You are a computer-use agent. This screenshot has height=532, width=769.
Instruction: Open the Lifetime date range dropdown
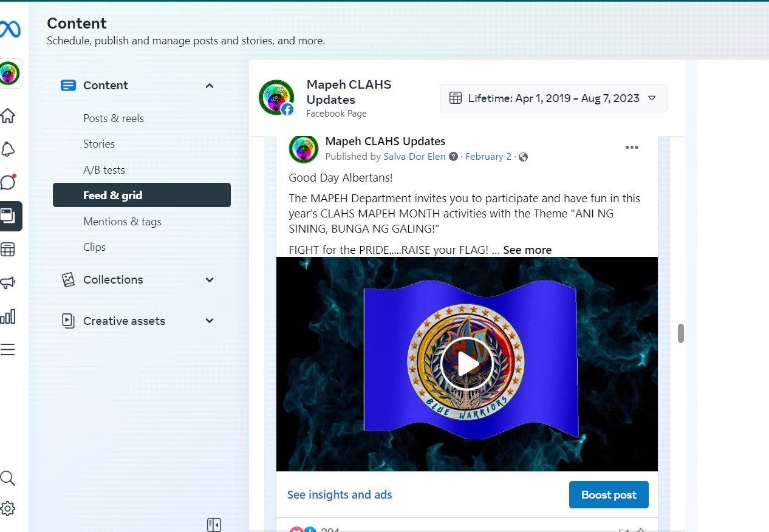(x=553, y=98)
